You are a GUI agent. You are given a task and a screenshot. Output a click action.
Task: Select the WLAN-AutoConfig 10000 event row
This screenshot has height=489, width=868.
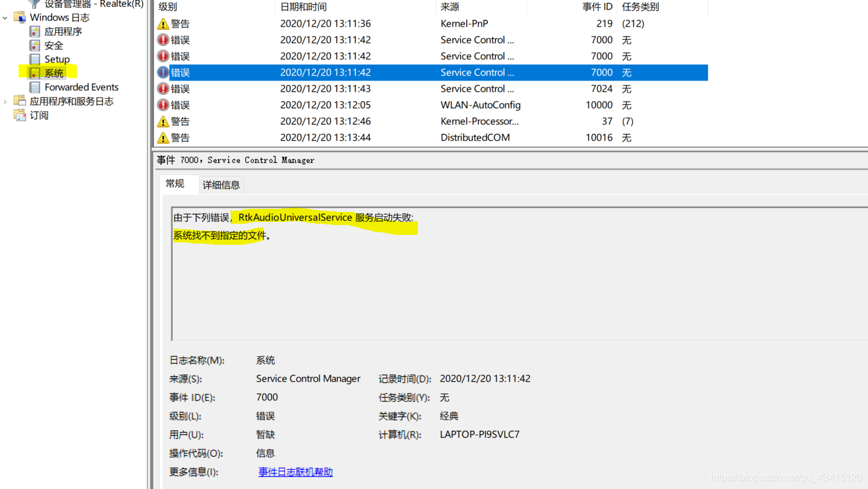click(431, 105)
